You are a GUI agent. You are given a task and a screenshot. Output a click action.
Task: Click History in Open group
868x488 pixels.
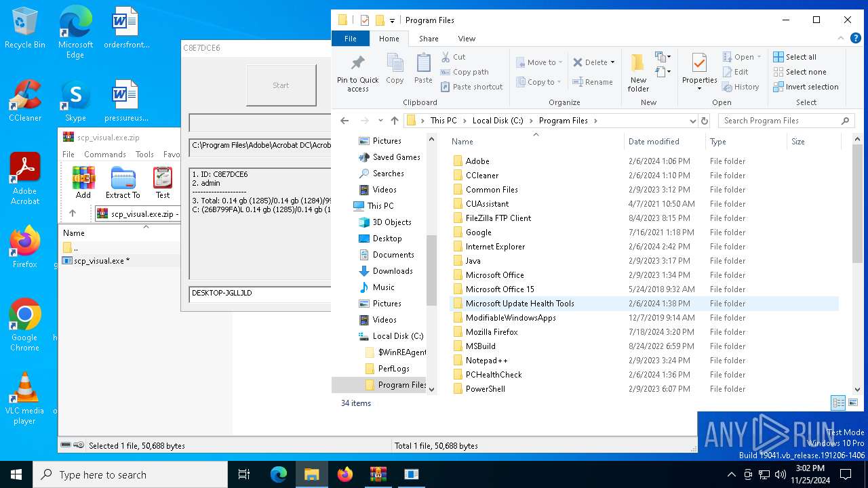point(741,87)
